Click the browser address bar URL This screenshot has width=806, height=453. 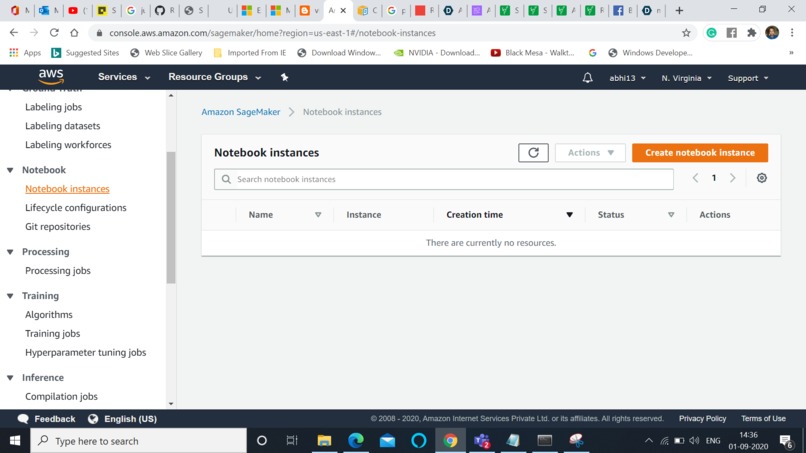coord(272,33)
